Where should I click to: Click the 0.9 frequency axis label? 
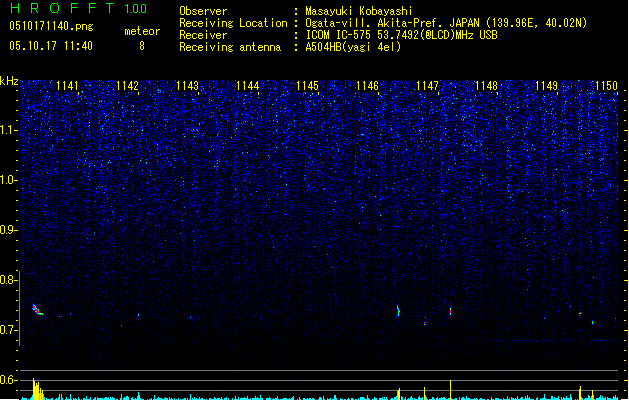[8, 230]
